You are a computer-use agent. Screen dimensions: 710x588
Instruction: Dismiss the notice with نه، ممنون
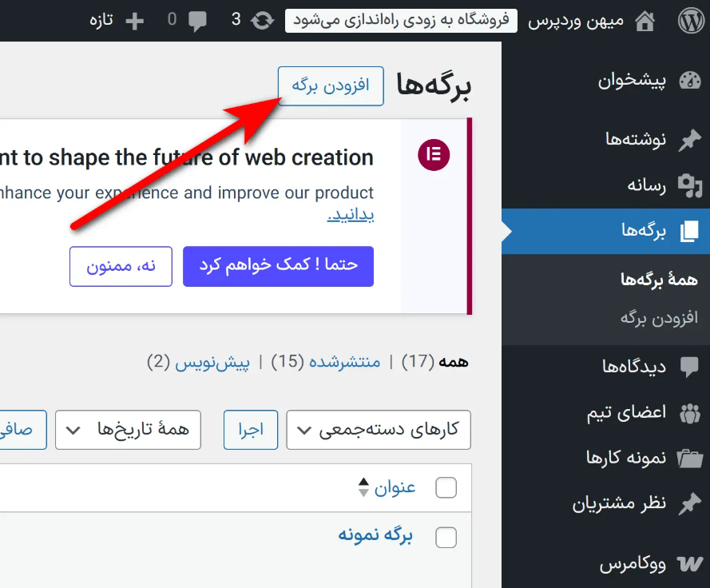(x=121, y=266)
